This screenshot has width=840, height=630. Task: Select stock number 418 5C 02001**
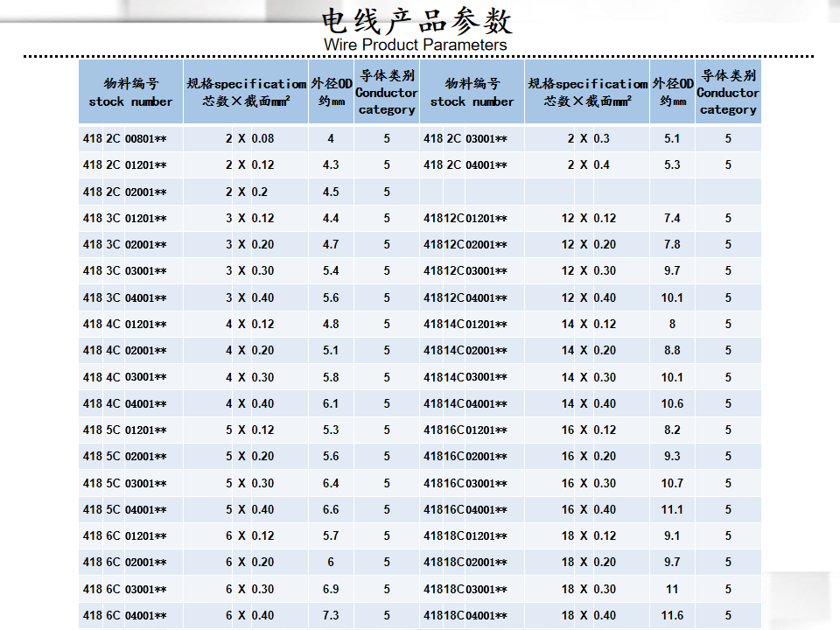(125, 457)
